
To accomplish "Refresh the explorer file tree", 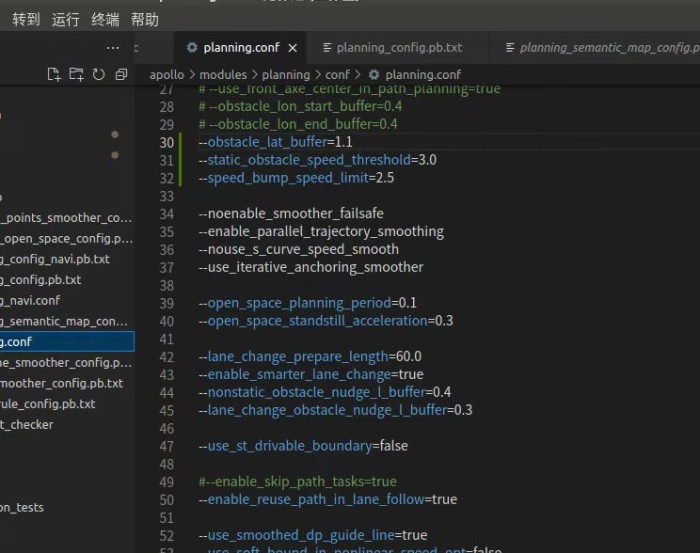I will click(98, 75).
